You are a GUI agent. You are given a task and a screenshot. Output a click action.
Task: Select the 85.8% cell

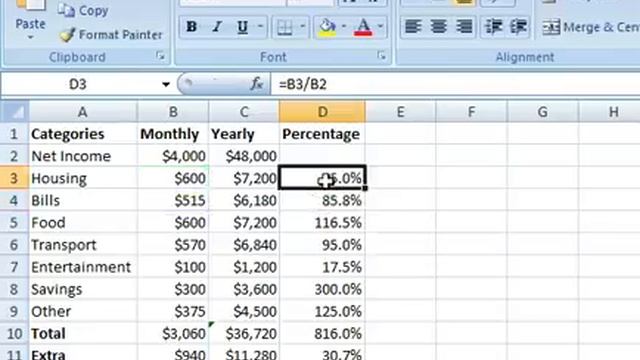tap(322, 200)
